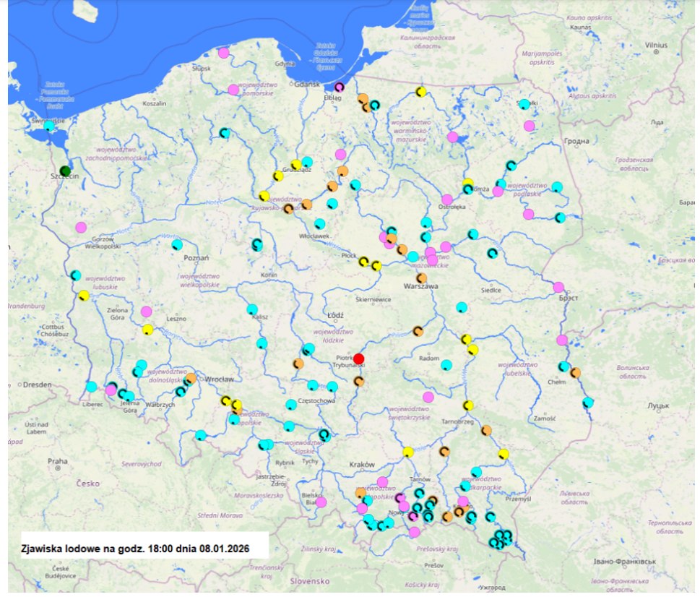Click the cyan marker above Kalisz
The height and width of the screenshot is (597, 700).
252,309
